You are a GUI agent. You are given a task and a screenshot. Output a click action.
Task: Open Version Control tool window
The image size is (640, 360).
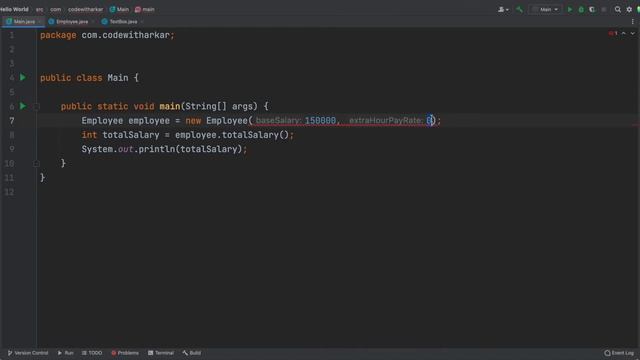(28, 353)
